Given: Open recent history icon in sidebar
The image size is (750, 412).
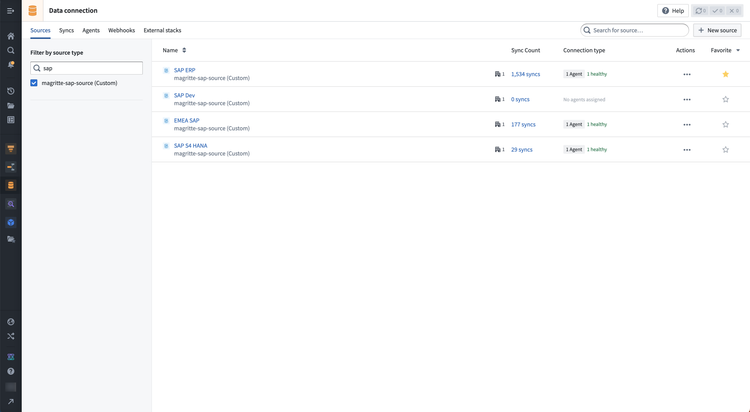Looking at the screenshot, I should pyautogui.click(x=11, y=91).
